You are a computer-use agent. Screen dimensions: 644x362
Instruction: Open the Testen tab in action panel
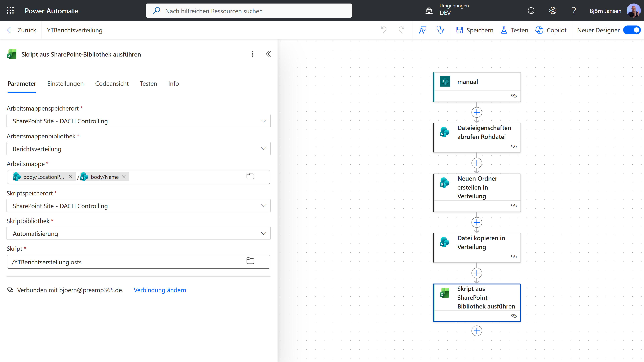tap(148, 84)
